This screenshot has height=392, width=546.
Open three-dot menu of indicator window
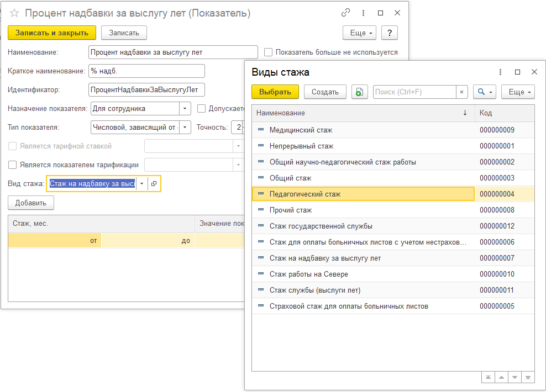363,13
